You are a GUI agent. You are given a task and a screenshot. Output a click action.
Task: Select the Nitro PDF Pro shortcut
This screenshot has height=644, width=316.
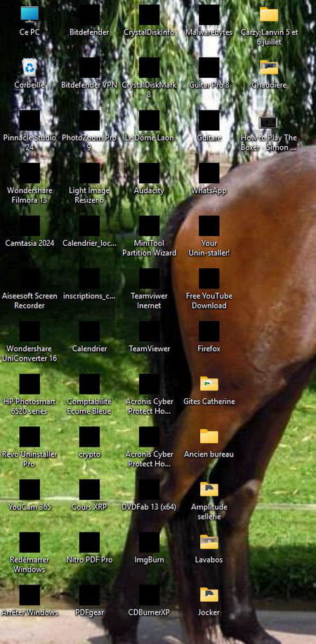tap(89, 542)
